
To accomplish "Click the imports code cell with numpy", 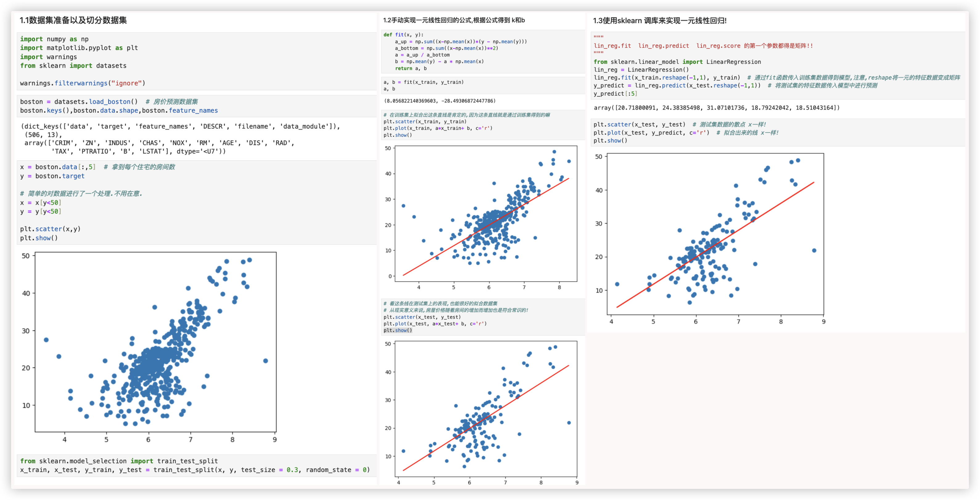I will click(x=197, y=61).
